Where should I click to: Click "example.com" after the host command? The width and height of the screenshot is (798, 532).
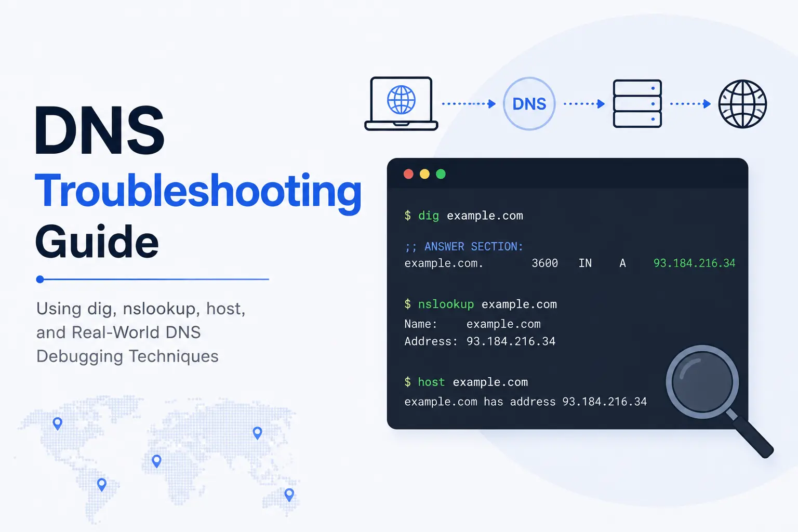click(x=490, y=382)
